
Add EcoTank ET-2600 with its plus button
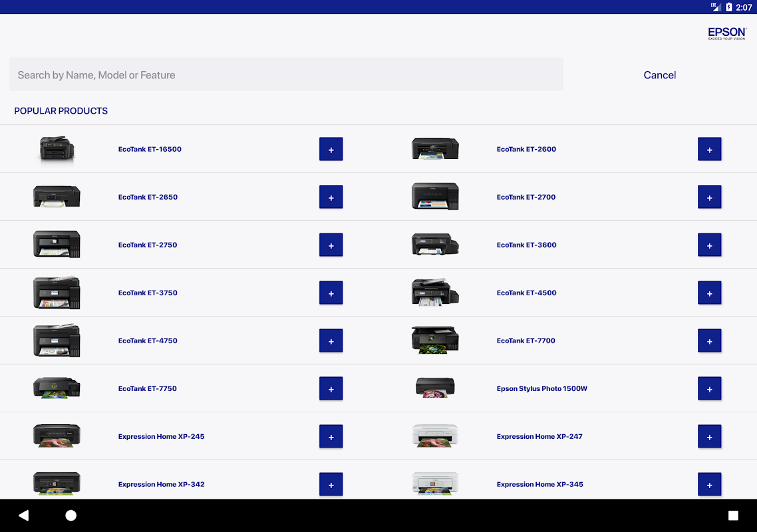click(x=709, y=149)
